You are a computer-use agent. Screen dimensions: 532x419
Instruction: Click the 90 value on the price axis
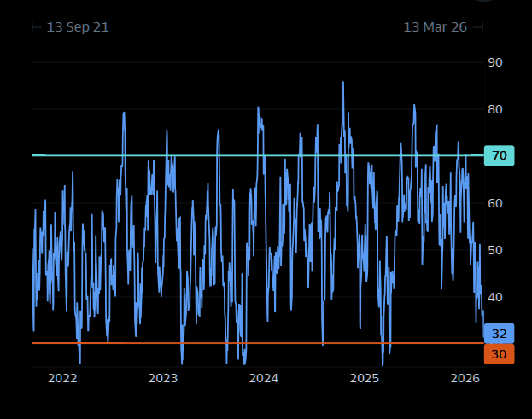click(x=495, y=62)
